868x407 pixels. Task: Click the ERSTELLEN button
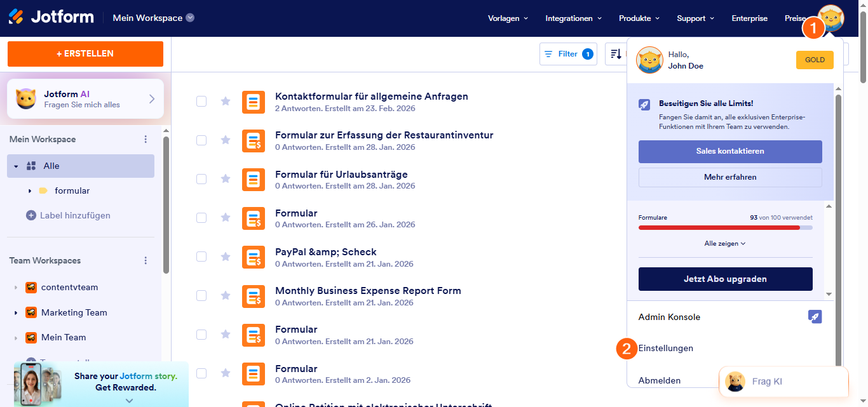pyautogui.click(x=85, y=54)
